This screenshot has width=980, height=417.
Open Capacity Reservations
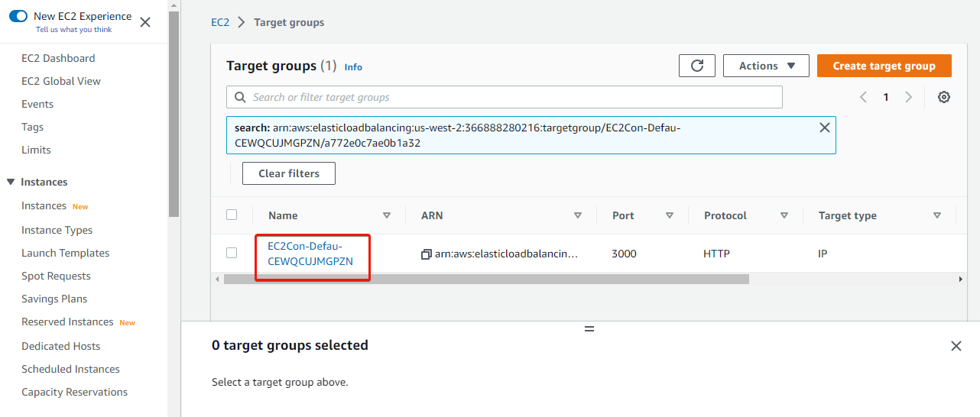coord(74,392)
